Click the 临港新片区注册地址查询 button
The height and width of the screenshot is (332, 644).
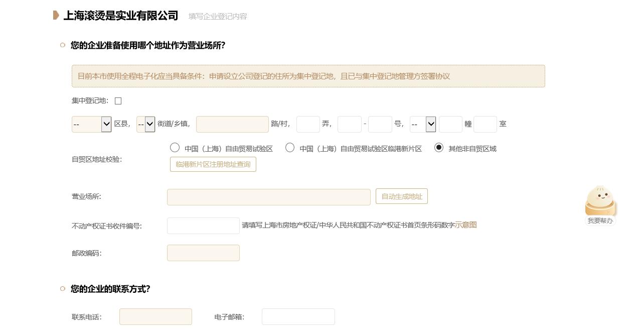pyautogui.click(x=213, y=164)
